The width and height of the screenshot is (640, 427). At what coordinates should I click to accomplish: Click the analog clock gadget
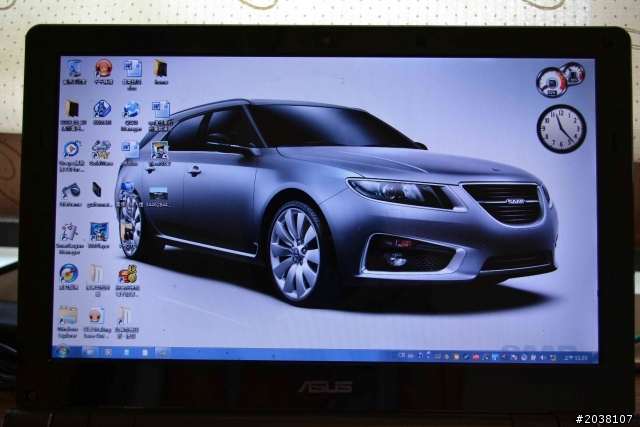pyautogui.click(x=561, y=129)
